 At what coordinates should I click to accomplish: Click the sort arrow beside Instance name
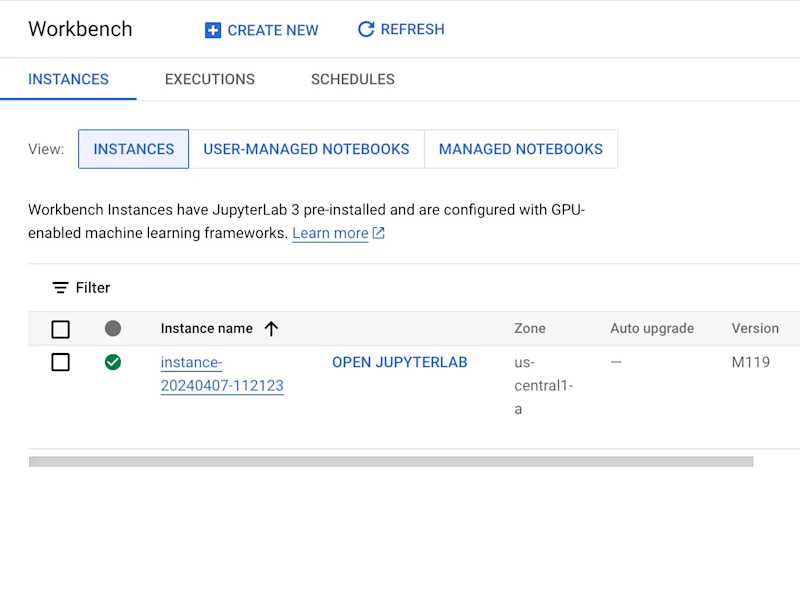pyautogui.click(x=271, y=329)
